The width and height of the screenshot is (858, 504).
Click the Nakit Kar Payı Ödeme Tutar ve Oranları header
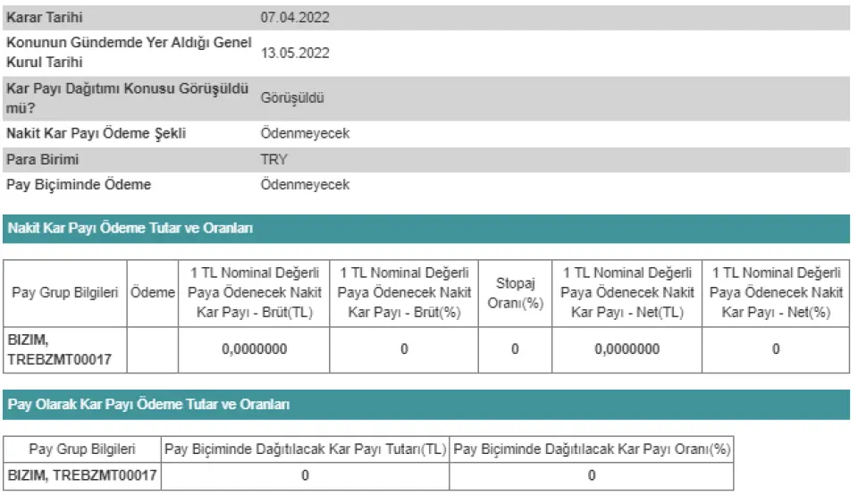pyautogui.click(x=130, y=229)
